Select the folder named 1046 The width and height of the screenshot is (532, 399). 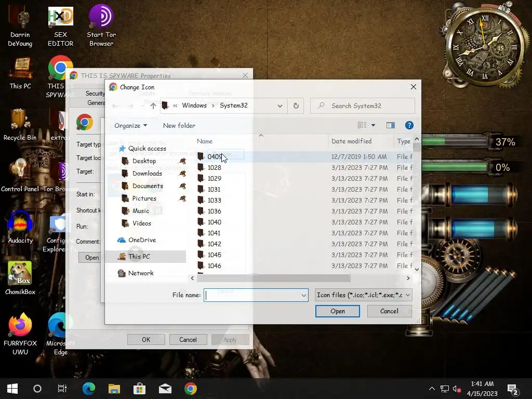[x=214, y=266]
